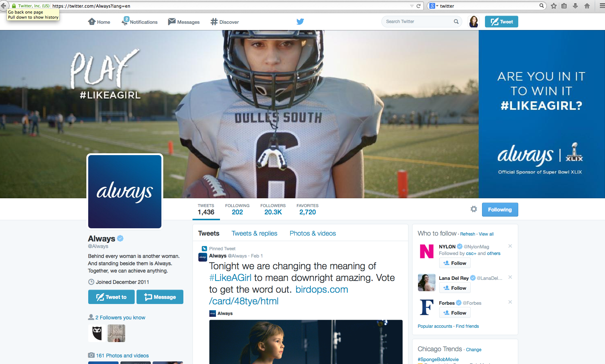Viewport: 605px width, 364px height.
Task: Open the #LikeAGirl hashtag link
Action: pyautogui.click(x=230, y=278)
